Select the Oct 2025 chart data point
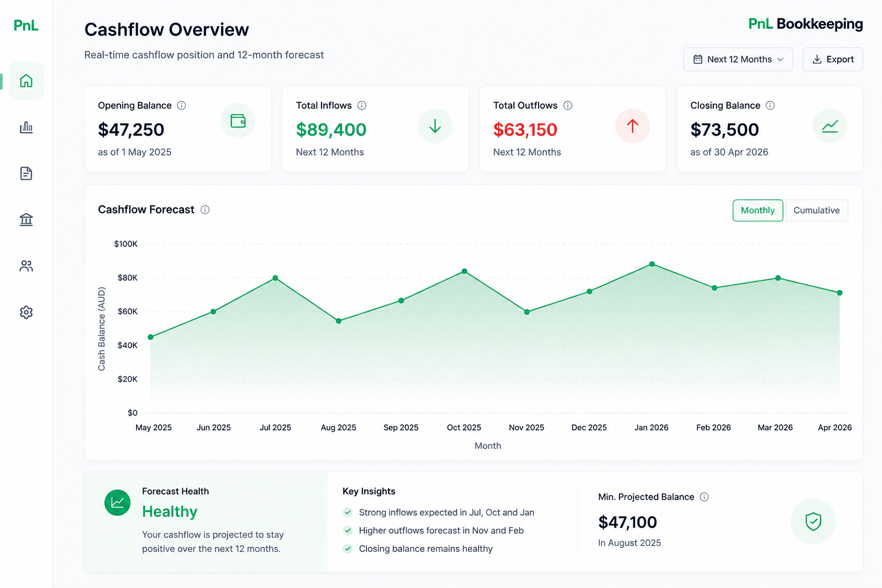 click(x=465, y=271)
